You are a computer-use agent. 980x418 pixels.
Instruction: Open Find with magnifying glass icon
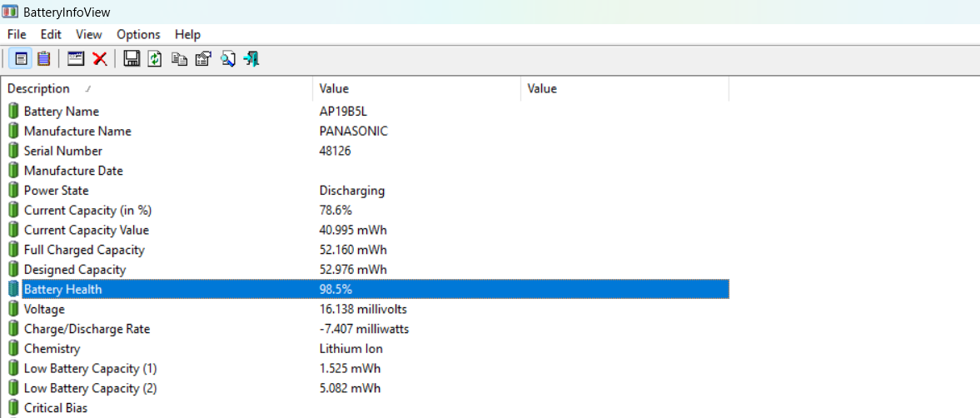coord(227,59)
